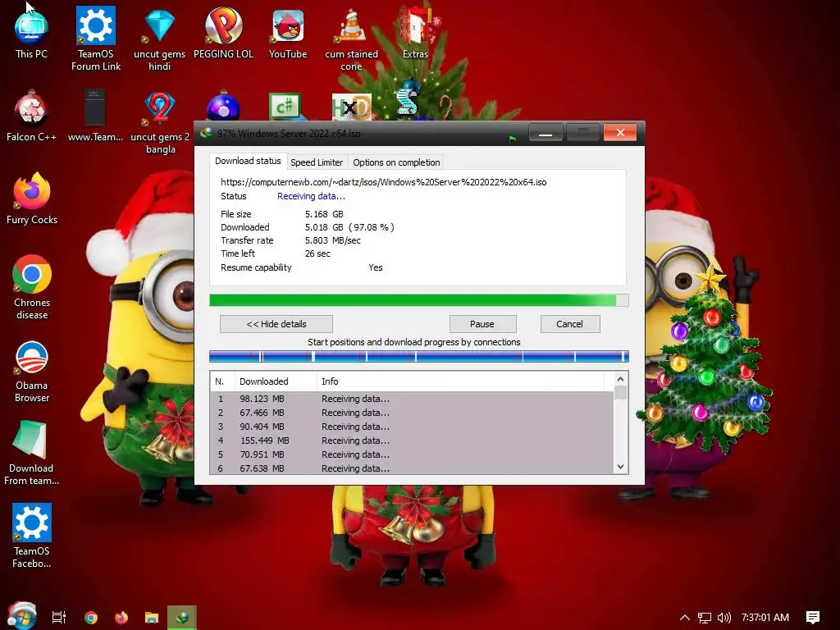840x630 pixels.
Task: Open the network tray icon
Action: coord(705,618)
